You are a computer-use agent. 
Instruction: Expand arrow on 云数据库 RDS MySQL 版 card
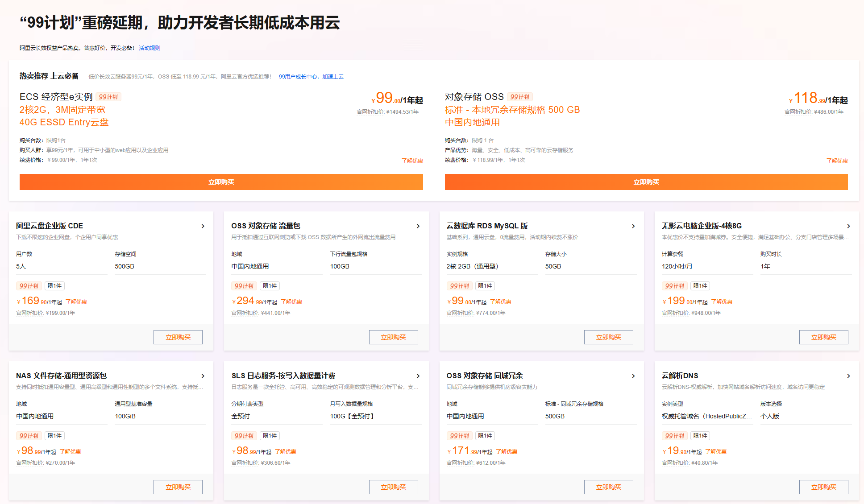[x=633, y=226]
